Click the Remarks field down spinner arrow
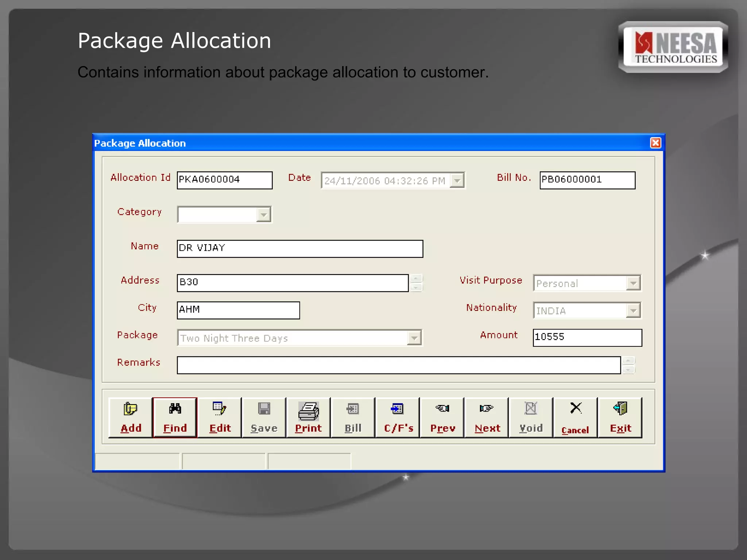 [x=628, y=370]
